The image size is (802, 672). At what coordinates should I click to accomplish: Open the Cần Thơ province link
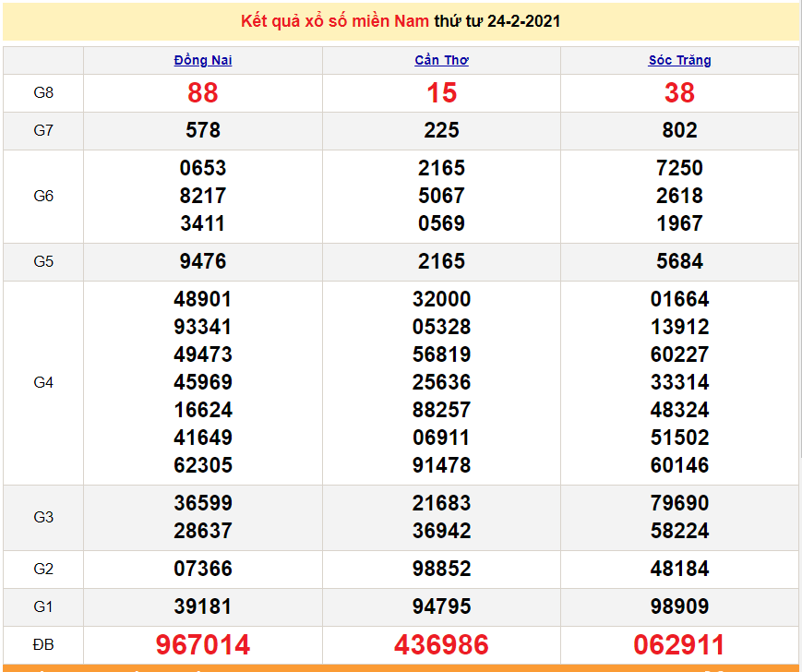click(x=441, y=60)
